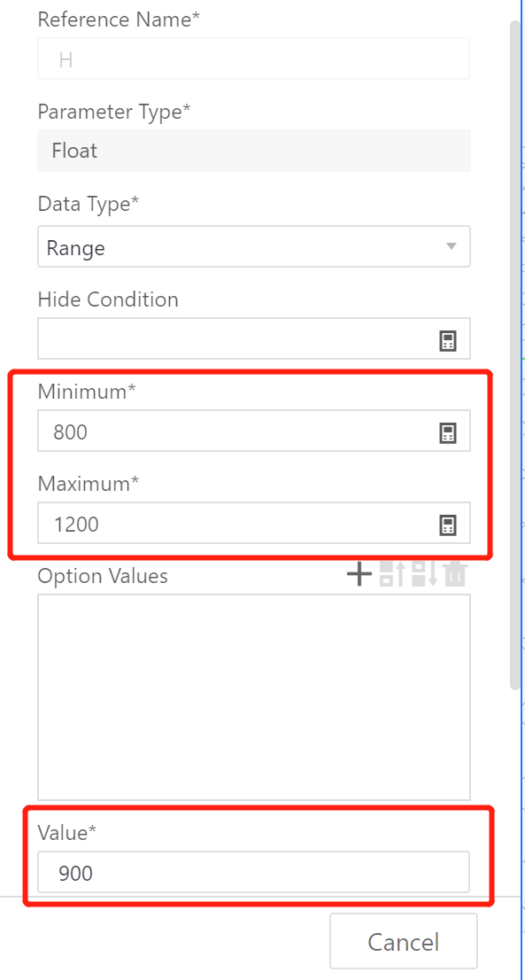Select the Reference Name field with H
Viewport: 525px width, 980px height.
(x=253, y=58)
